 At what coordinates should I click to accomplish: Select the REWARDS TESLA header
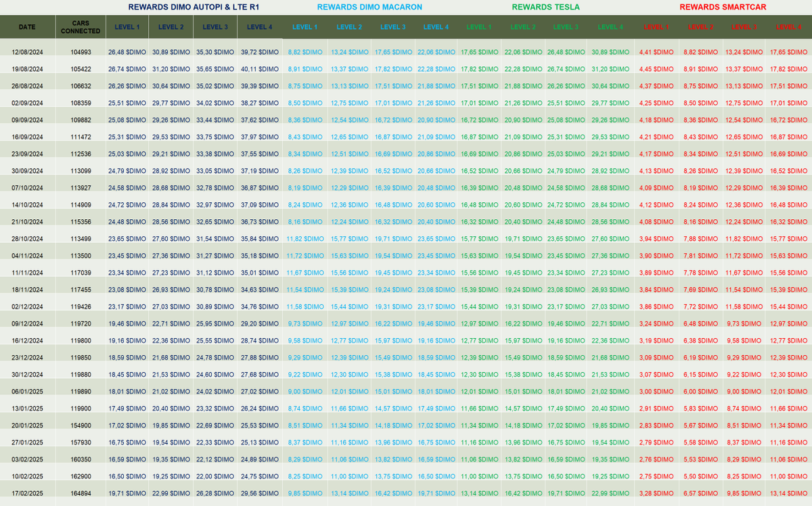coord(545,7)
